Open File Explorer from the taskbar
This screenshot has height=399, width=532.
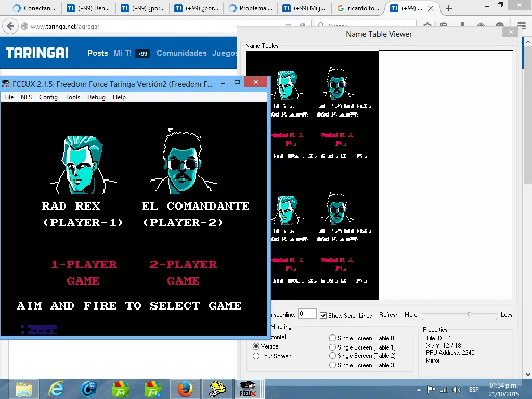click(x=24, y=389)
